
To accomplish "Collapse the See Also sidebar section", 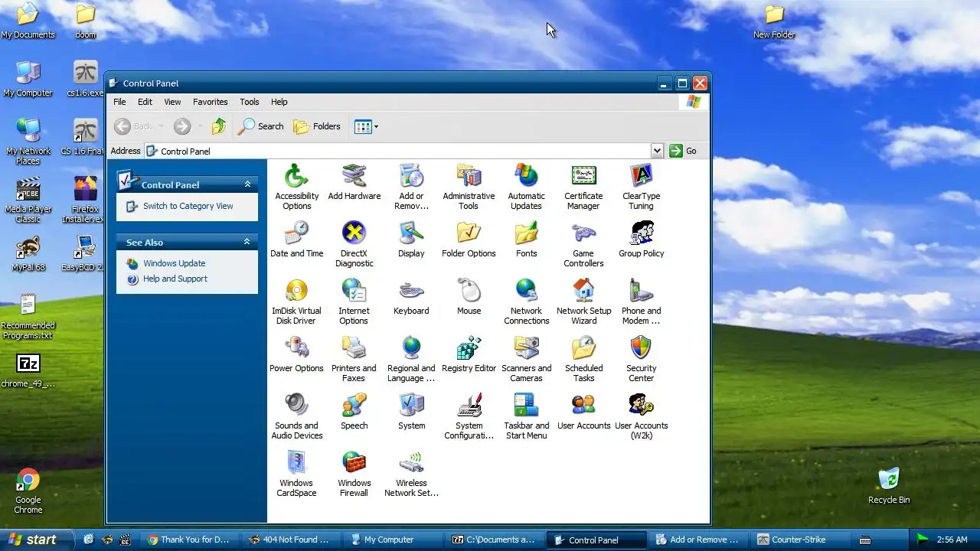I will pyautogui.click(x=247, y=242).
